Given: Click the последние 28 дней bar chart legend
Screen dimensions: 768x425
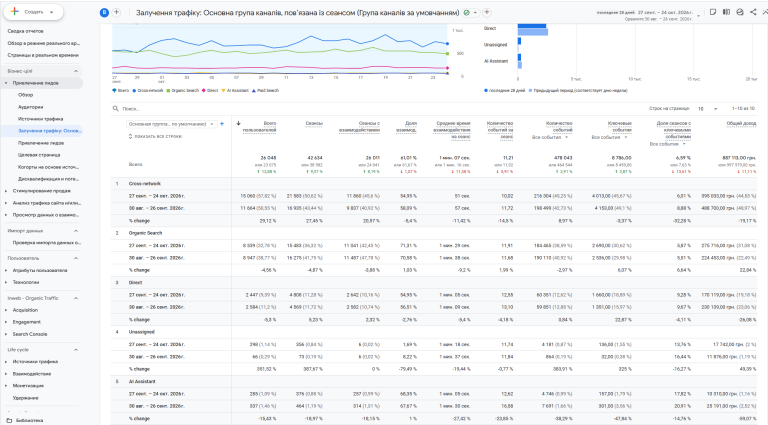Looking at the screenshot, I should click(x=504, y=91).
